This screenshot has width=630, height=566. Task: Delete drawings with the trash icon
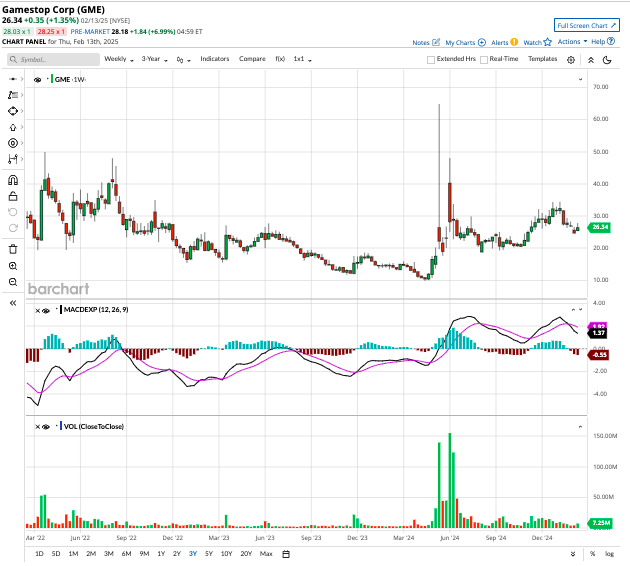pos(13,249)
